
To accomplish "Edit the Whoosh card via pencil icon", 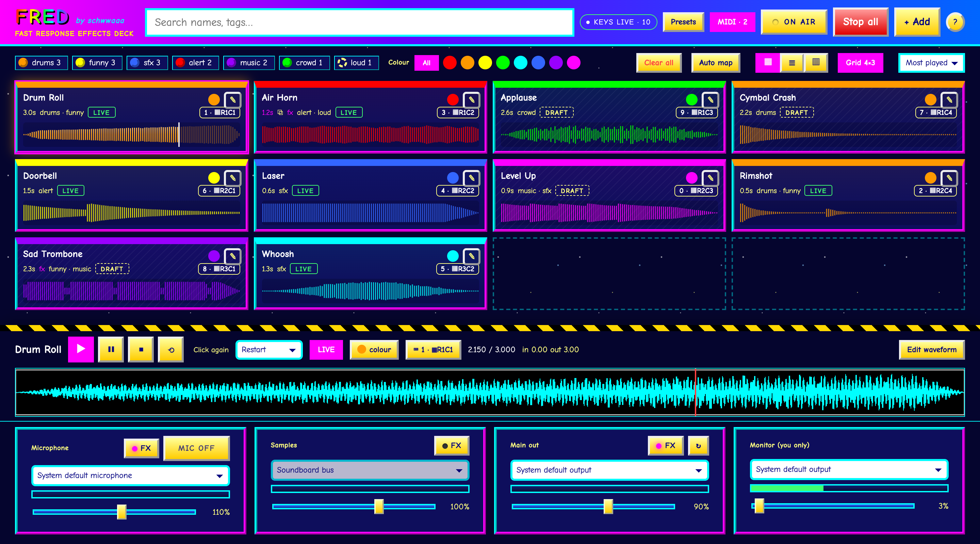I will tap(471, 256).
